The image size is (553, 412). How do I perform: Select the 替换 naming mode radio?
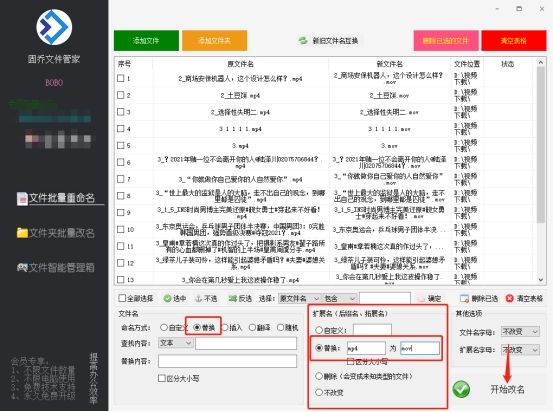pyautogui.click(x=197, y=327)
